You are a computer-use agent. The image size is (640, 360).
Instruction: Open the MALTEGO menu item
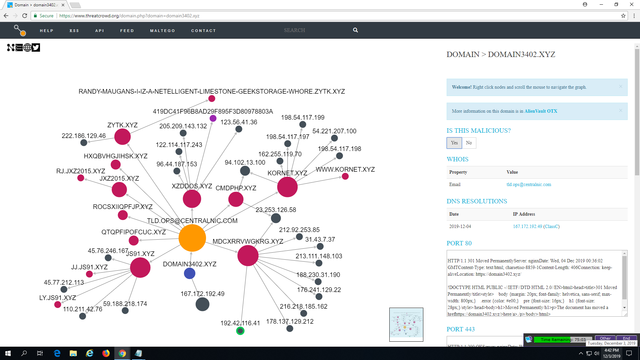[x=162, y=31]
